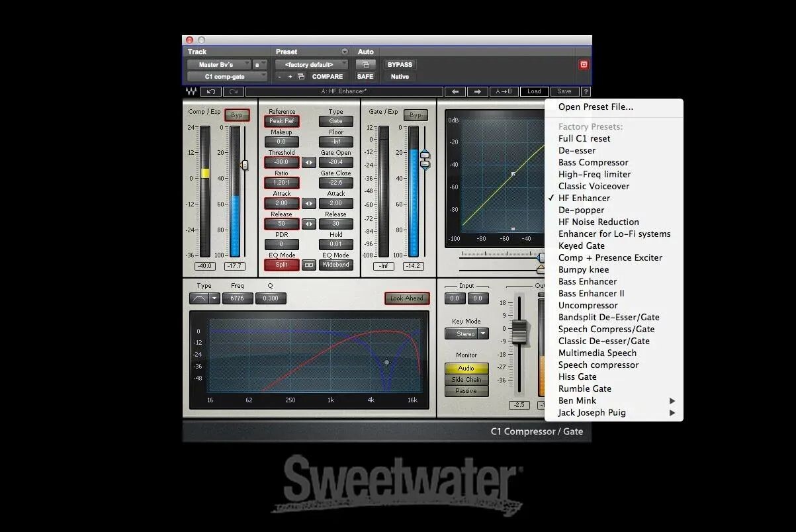Toggle the Look Ahead button
This screenshot has height=532, width=796.
pyautogui.click(x=407, y=298)
